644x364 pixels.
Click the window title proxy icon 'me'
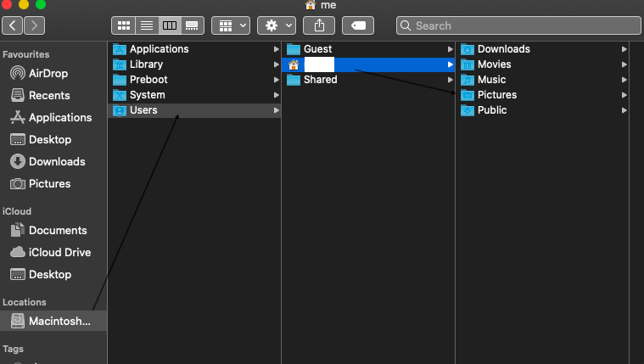coord(310,5)
